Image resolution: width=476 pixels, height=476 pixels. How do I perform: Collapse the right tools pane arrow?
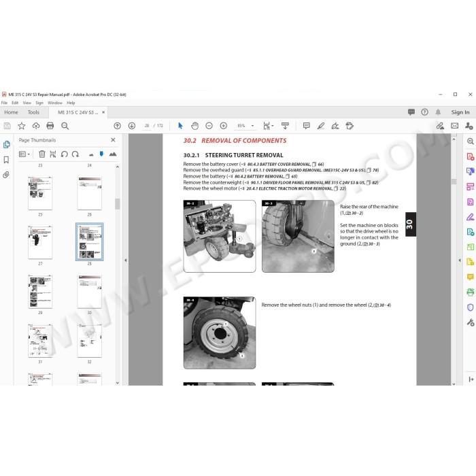click(460, 260)
